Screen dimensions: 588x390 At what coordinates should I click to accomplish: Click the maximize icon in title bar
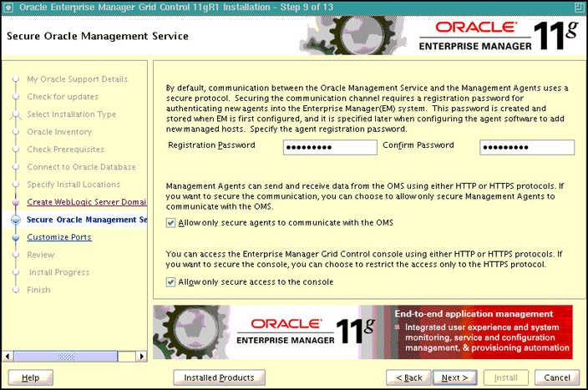click(x=580, y=8)
